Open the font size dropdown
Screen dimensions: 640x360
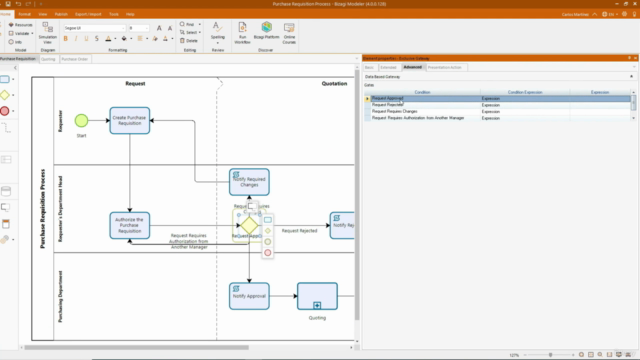pyautogui.click(x=147, y=28)
